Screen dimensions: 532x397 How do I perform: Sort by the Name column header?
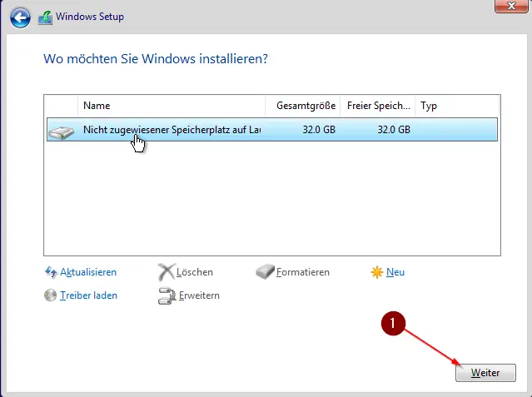pyautogui.click(x=172, y=106)
